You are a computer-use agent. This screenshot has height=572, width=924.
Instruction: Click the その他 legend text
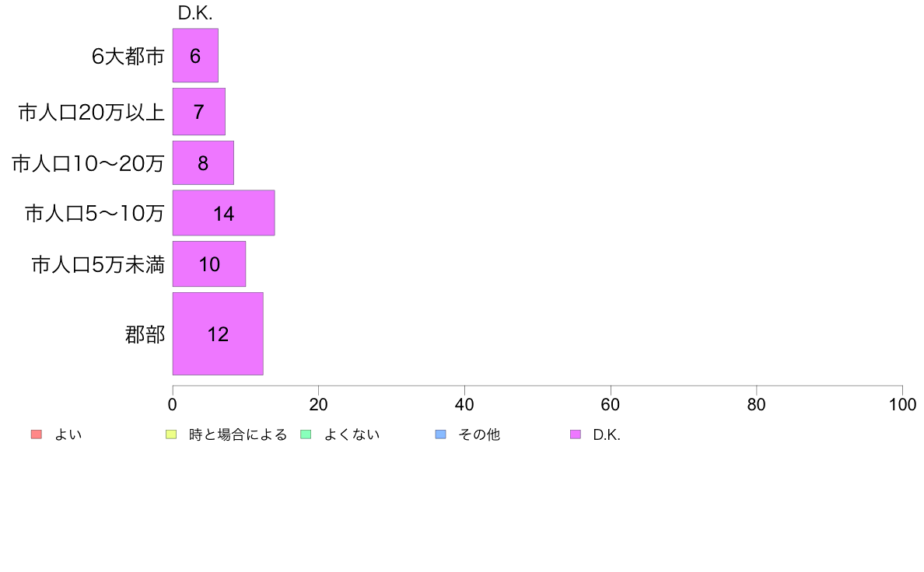click(479, 434)
